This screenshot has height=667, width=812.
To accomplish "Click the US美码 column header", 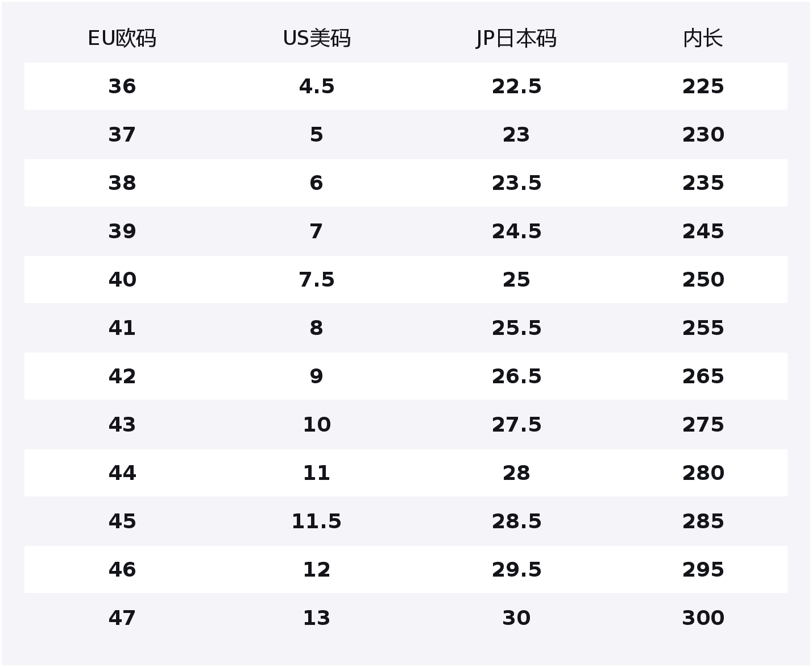I will pos(317,39).
